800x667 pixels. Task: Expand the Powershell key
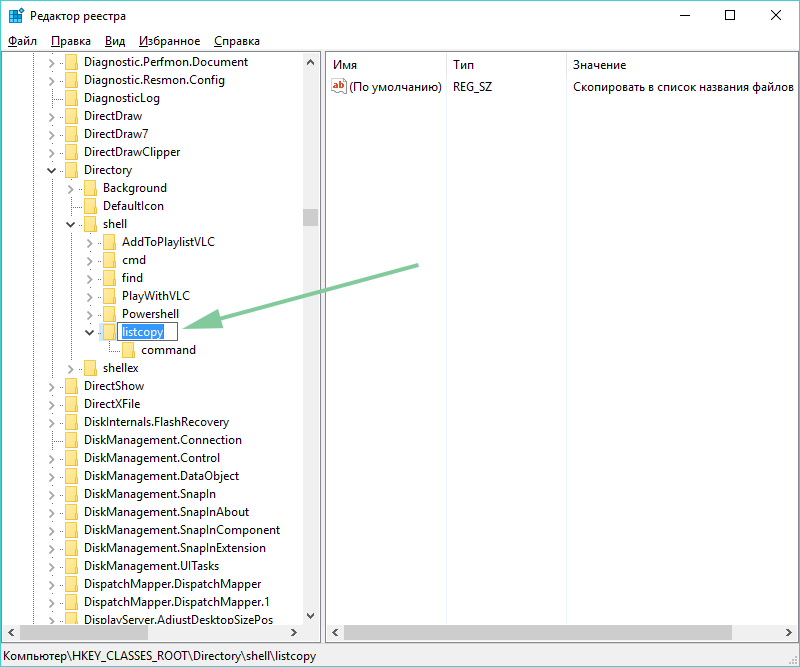tap(89, 315)
